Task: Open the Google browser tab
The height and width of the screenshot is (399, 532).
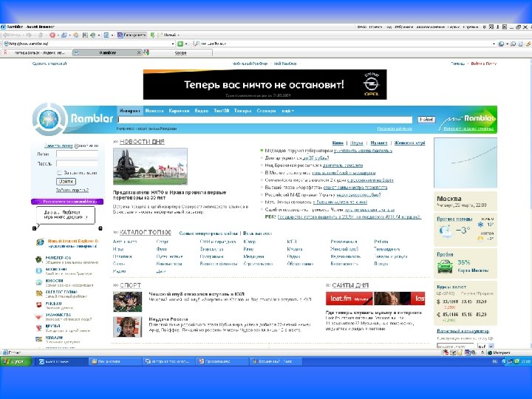Action: (177, 52)
